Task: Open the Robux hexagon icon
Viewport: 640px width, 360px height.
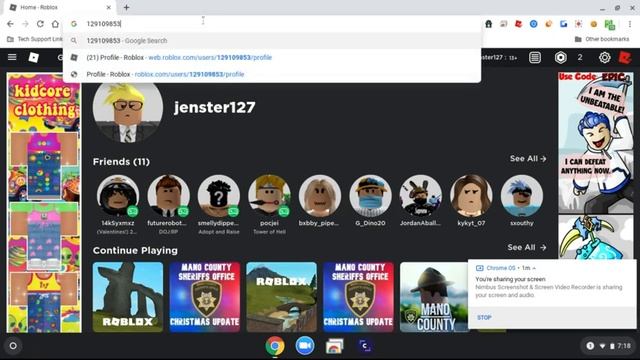Action: point(561,58)
